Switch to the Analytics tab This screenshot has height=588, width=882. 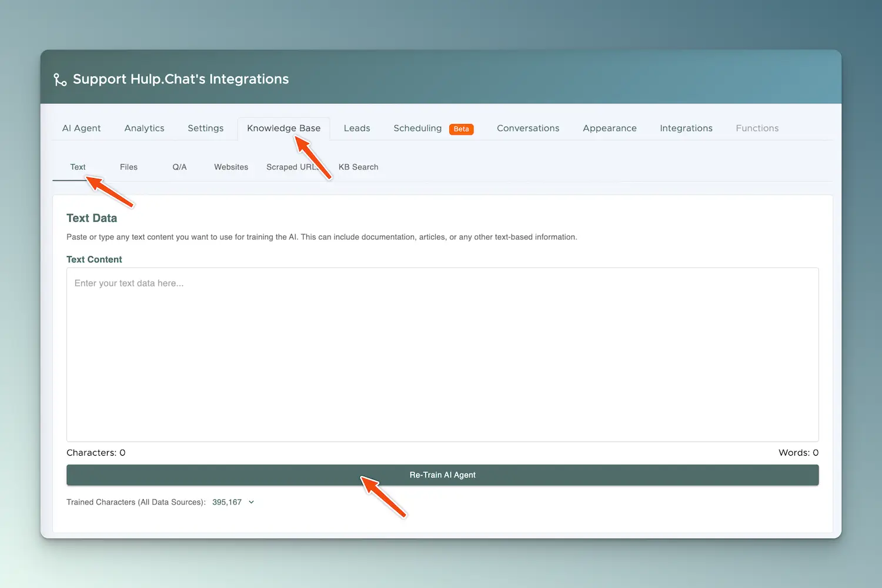coord(144,128)
